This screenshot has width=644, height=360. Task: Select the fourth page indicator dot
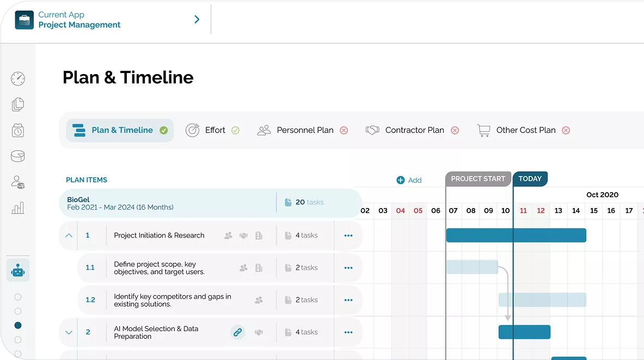pyautogui.click(x=17, y=339)
